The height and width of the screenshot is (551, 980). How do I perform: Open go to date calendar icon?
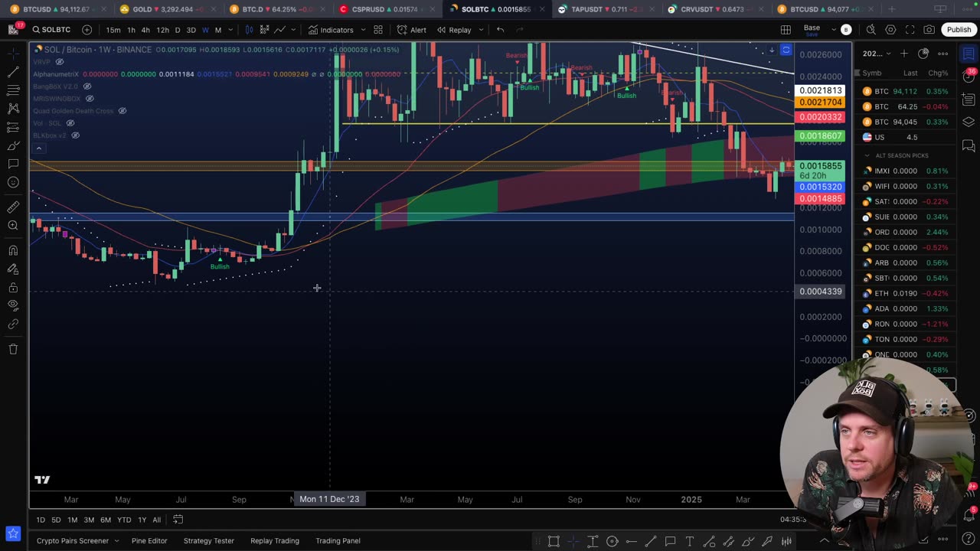[178, 520]
